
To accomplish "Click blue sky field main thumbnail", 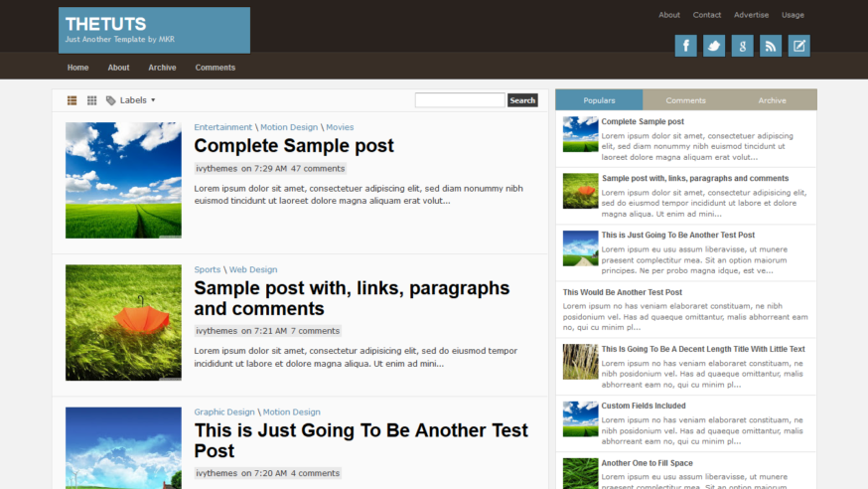I will (x=123, y=181).
